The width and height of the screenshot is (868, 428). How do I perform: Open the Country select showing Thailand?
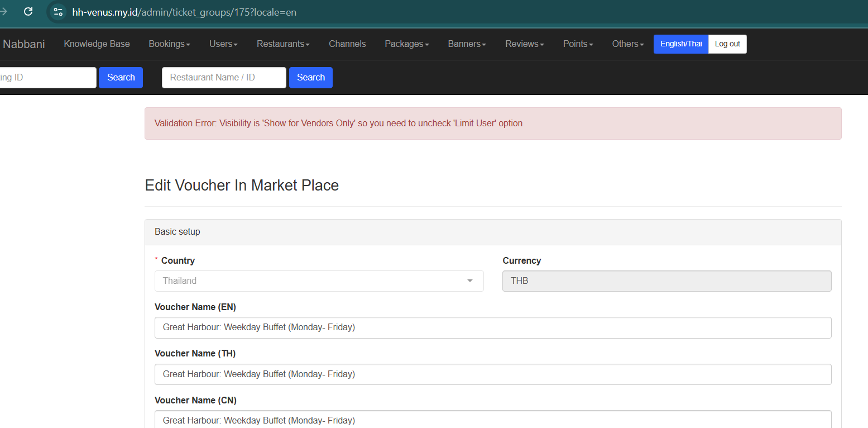tap(319, 281)
